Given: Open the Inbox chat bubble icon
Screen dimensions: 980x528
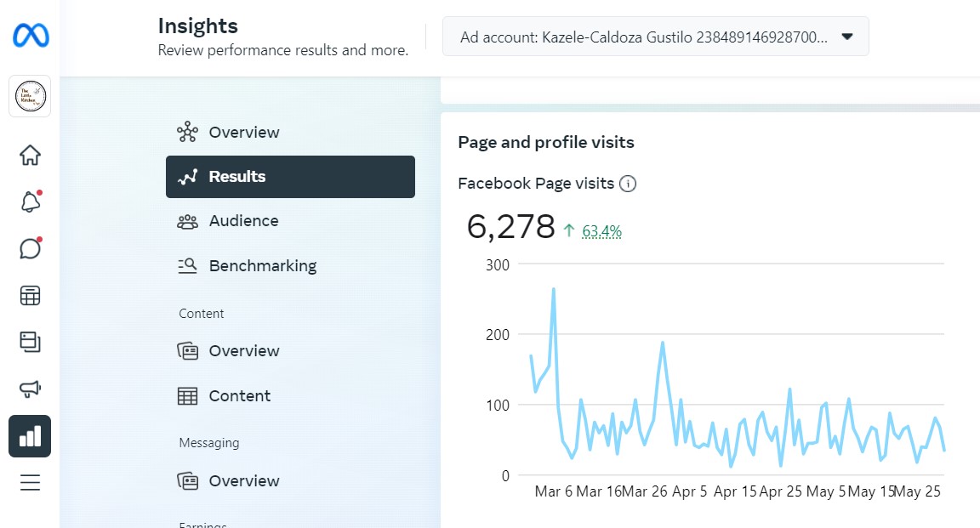Looking at the screenshot, I should pos(30,249).
